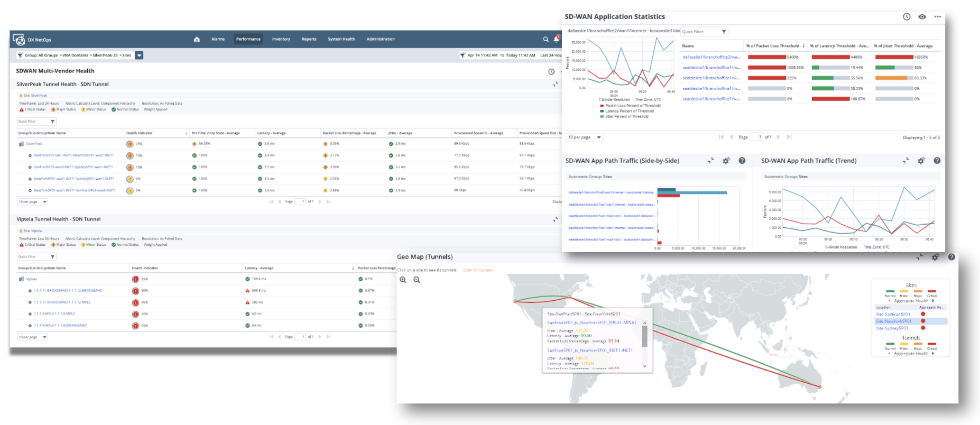This screenshot has width=980, height=425.
Task: Click clock icon in SD-WAN Application Statistics
Action: 907,17
